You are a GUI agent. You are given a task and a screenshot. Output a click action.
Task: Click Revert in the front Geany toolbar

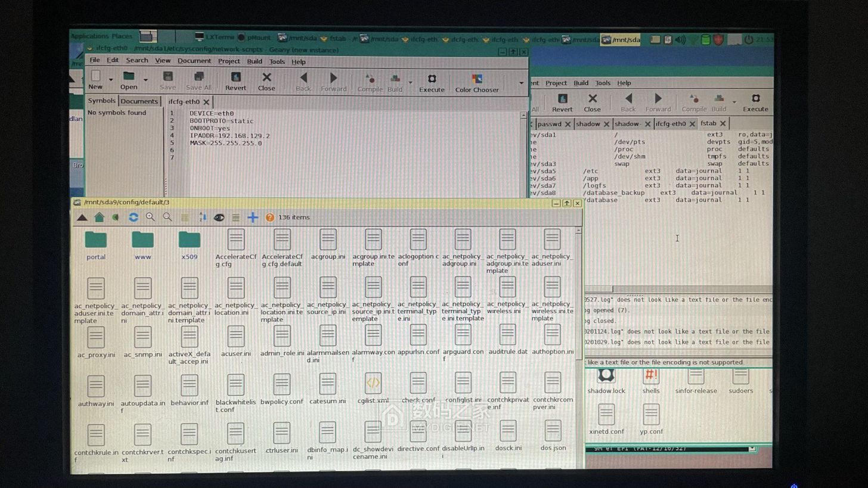[x=235, y=82]
